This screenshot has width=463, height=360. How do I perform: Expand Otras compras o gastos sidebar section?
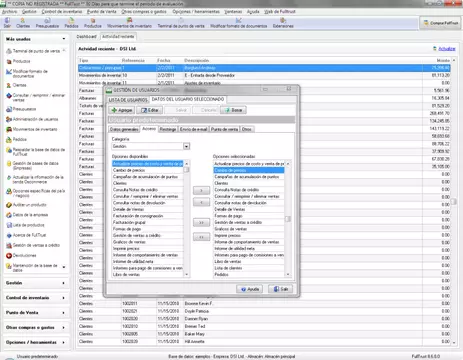pos(63,328)
